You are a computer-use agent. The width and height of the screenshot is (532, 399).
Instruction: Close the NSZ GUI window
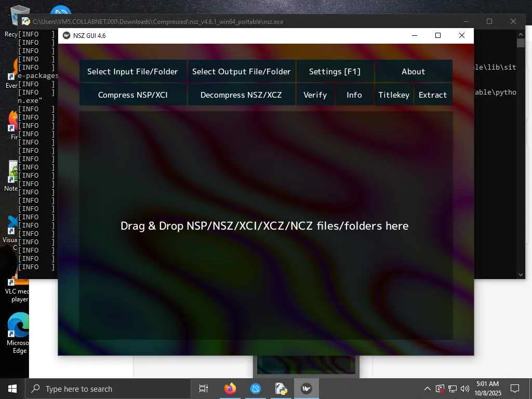(462, 35)
